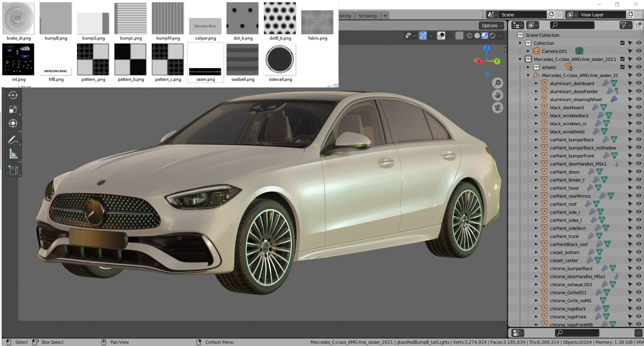Screen dimensions: 644x346
Task: Open brake_di.png thumbnail in file browser
Action: pos(18,18)
